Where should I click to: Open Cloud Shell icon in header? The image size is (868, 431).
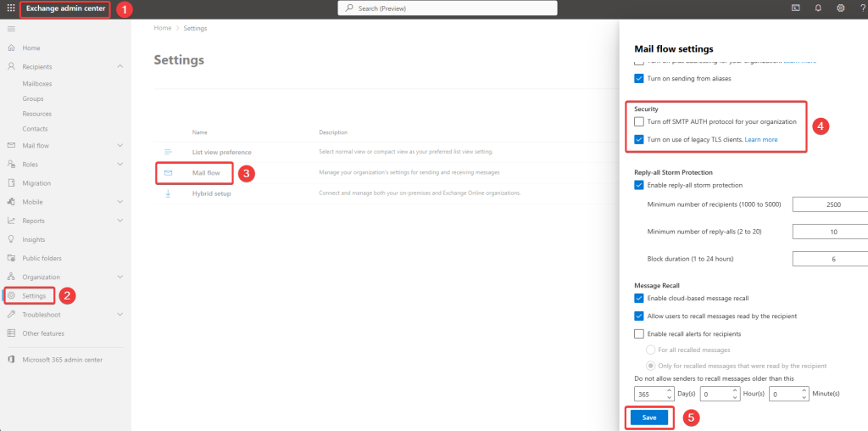click(x=796, y=8)
